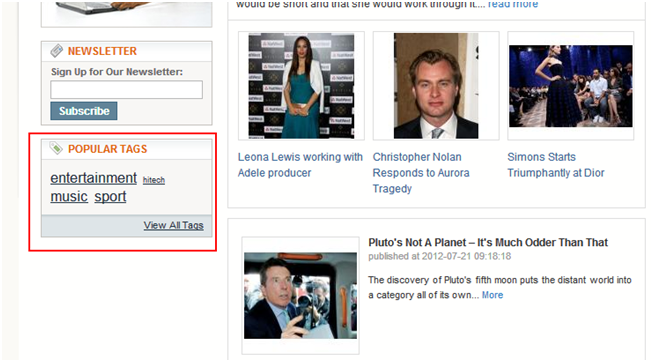653x362 pixels.
Task: Open the sport tag
Action: point(110,196)
